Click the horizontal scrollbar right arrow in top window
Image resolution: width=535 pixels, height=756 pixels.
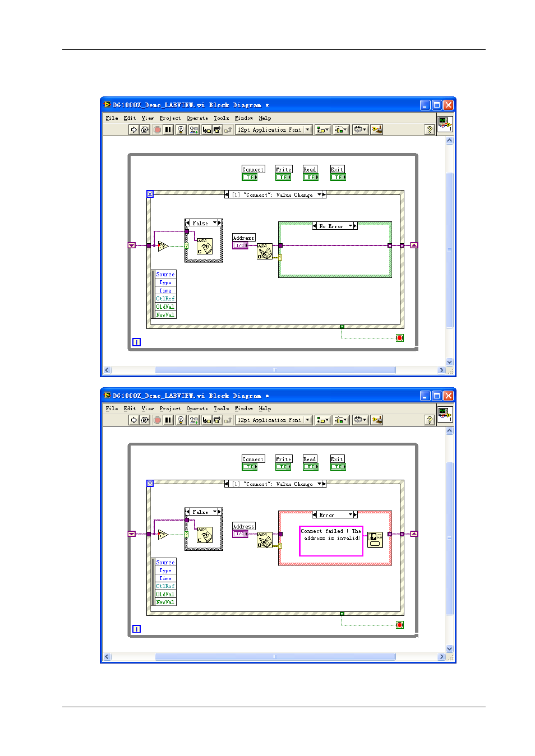pyautogui.click(x=441, y=370)
